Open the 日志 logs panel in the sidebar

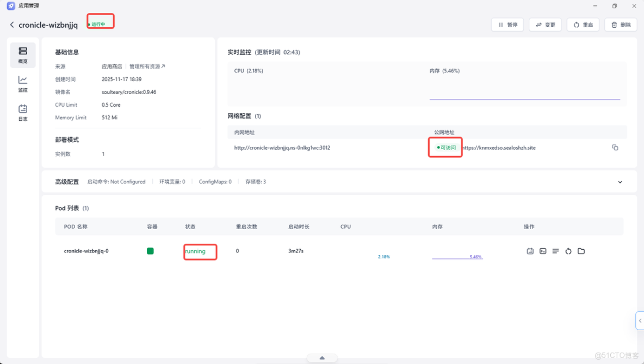pos(22,112)
